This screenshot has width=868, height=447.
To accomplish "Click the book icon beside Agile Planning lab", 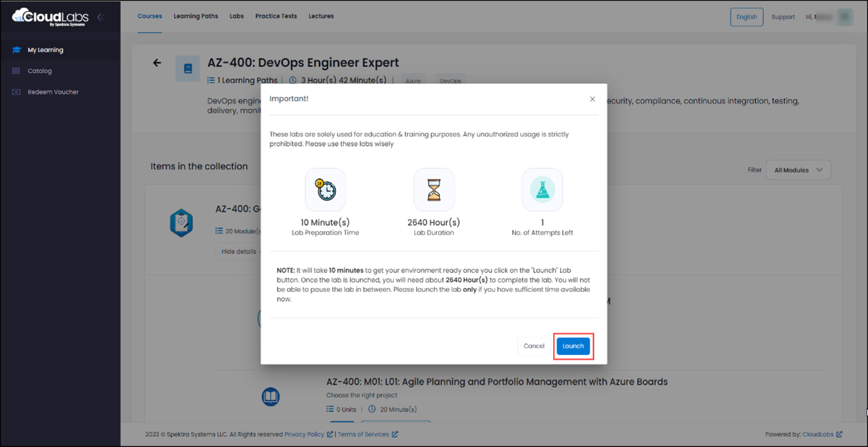I will [x=271, y=396].
